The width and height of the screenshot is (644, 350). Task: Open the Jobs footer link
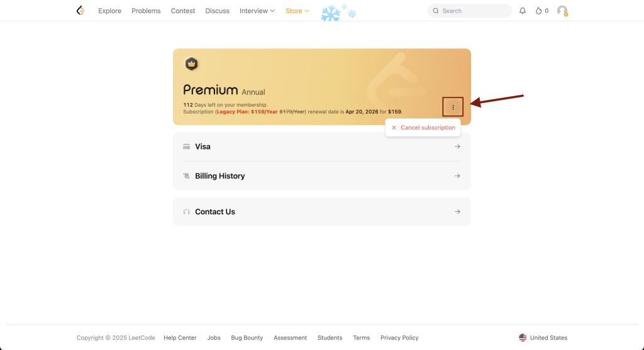click(214, 337)
